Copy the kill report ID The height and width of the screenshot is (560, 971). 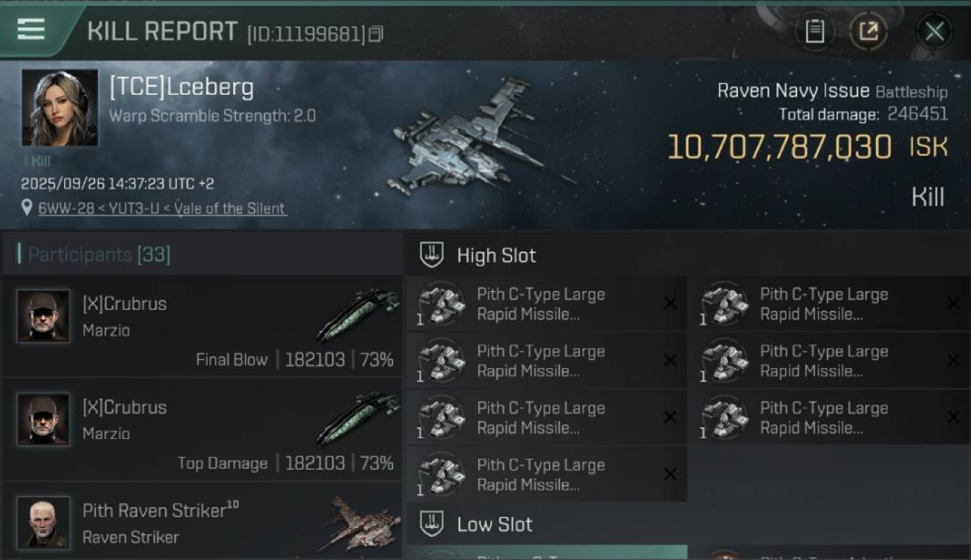pos(376,34)
